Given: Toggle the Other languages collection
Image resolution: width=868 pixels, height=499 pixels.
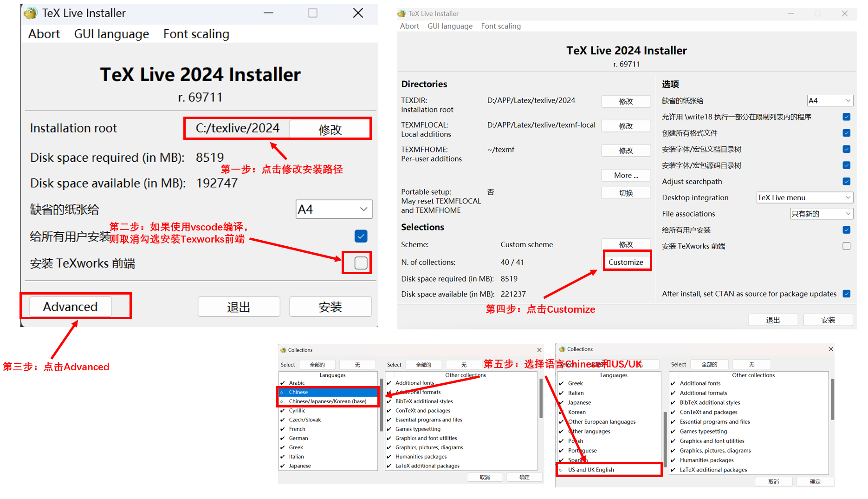Looking at the screenshot, I should (609, 432).
